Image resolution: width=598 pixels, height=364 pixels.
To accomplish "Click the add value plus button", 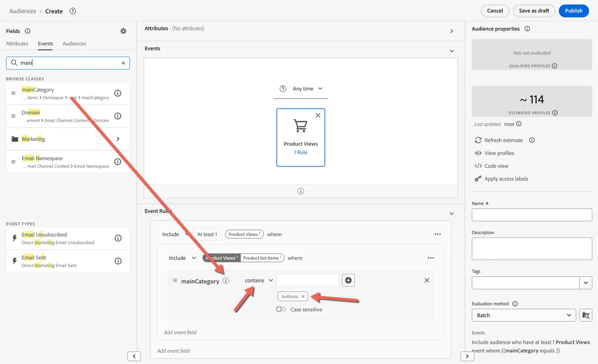I will click(348, 280).
